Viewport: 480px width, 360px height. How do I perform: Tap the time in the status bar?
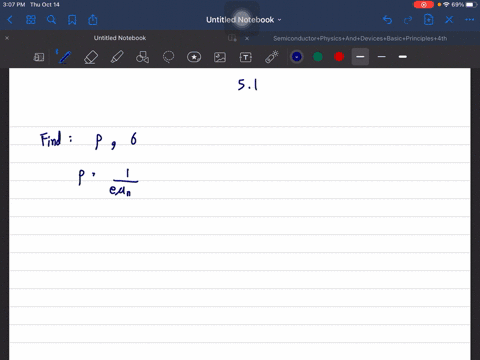point(14,5)
